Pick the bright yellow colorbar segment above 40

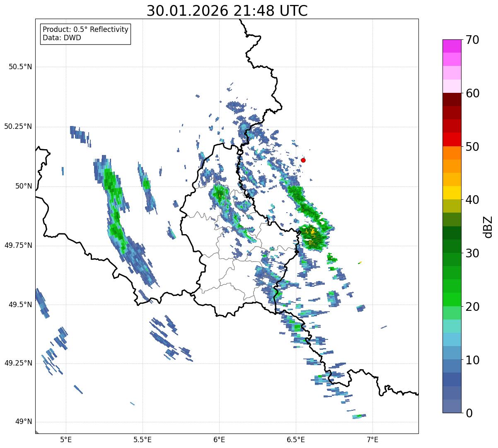tap(452, 193)
